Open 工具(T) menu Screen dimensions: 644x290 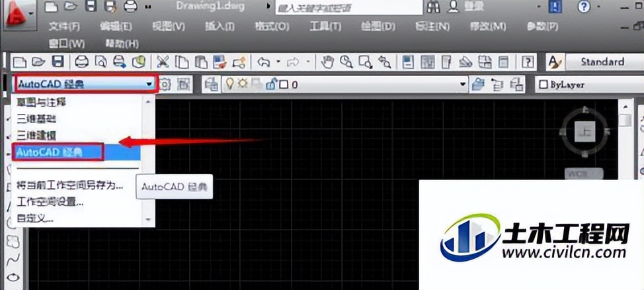pyautogui.click(x=325, y=26)
